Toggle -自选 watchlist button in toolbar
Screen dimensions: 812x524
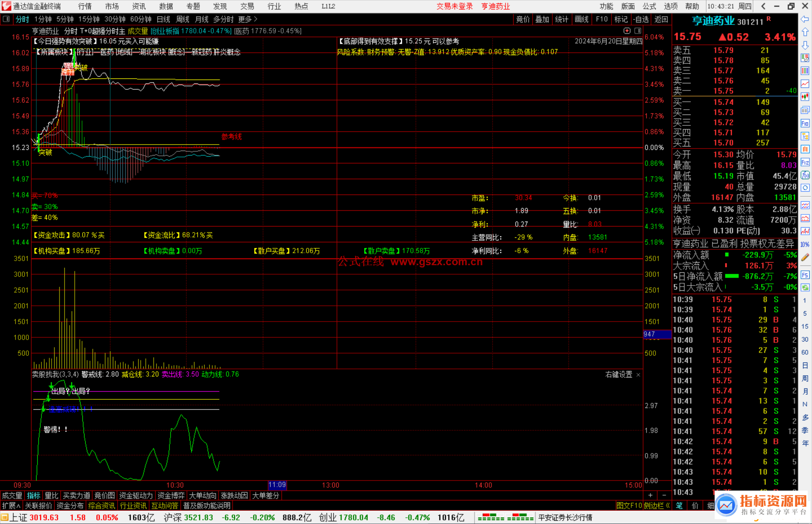pyautogui.click(x=641, y=19)
